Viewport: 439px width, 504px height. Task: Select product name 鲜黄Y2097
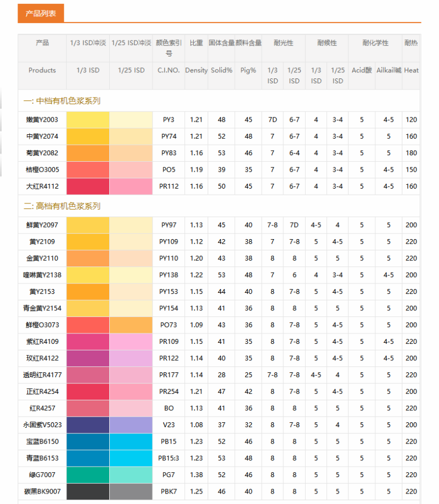pyautogui.click(x=42, y=225)
